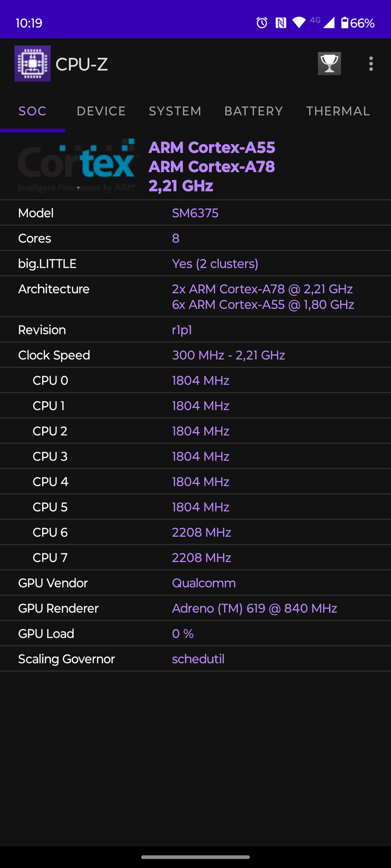Tap the battery indicator icon
391x868 pixels.
[x=345, y=23]
